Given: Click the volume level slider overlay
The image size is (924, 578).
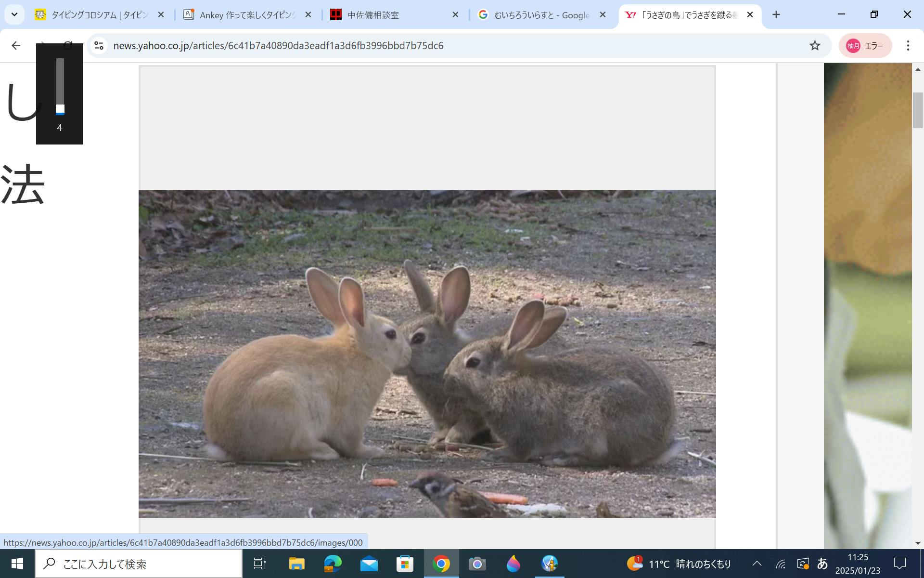Looking at the screenshot, I should pyautogui.click(x=60, y=87).
